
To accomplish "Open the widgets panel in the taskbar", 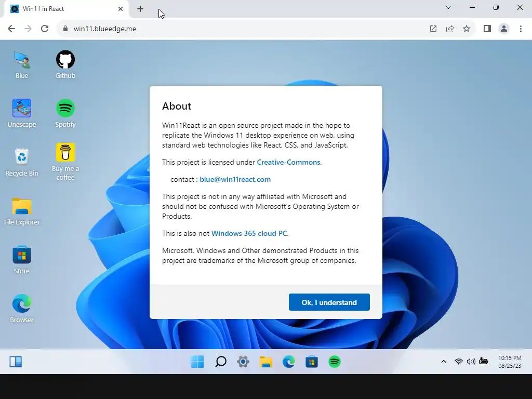I will click(16, 362).
